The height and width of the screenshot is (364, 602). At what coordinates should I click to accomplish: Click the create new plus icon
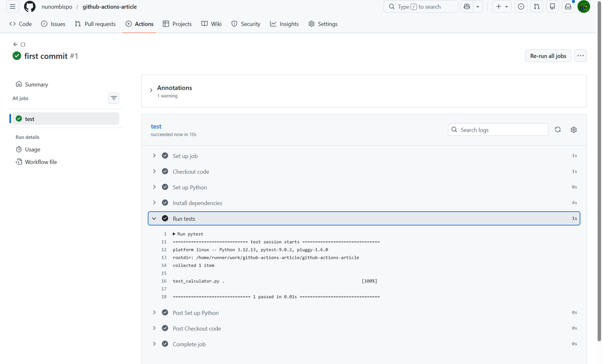498,6
